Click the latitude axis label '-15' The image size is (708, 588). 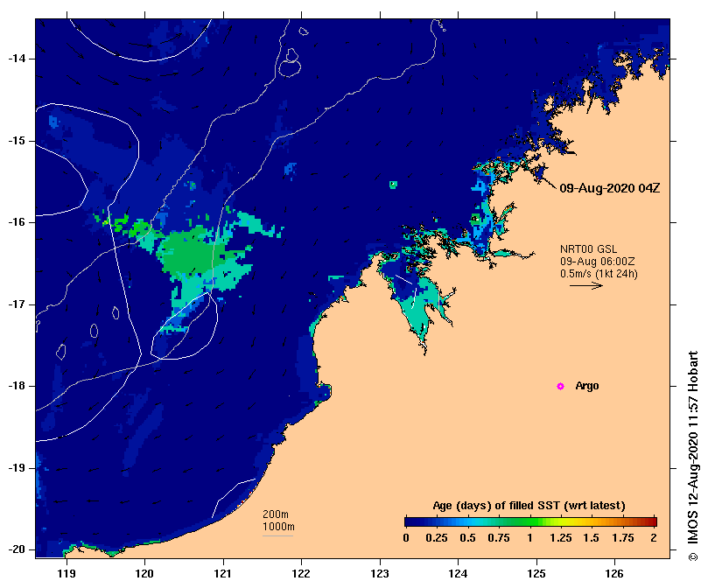point(17,141)
